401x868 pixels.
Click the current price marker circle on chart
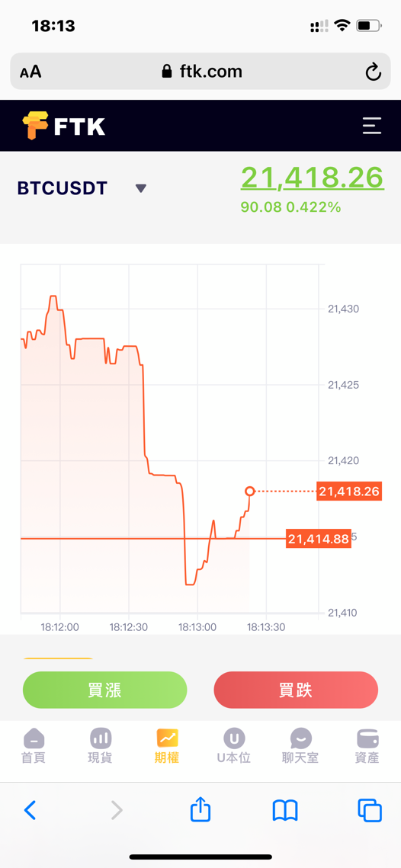[250, 491]
